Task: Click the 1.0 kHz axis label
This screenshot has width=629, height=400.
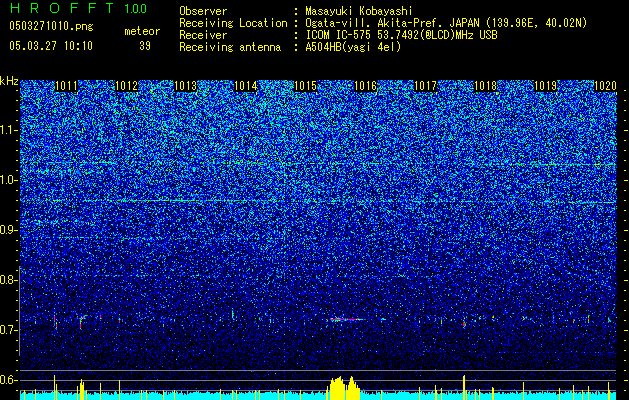Action: click(8, 180)
